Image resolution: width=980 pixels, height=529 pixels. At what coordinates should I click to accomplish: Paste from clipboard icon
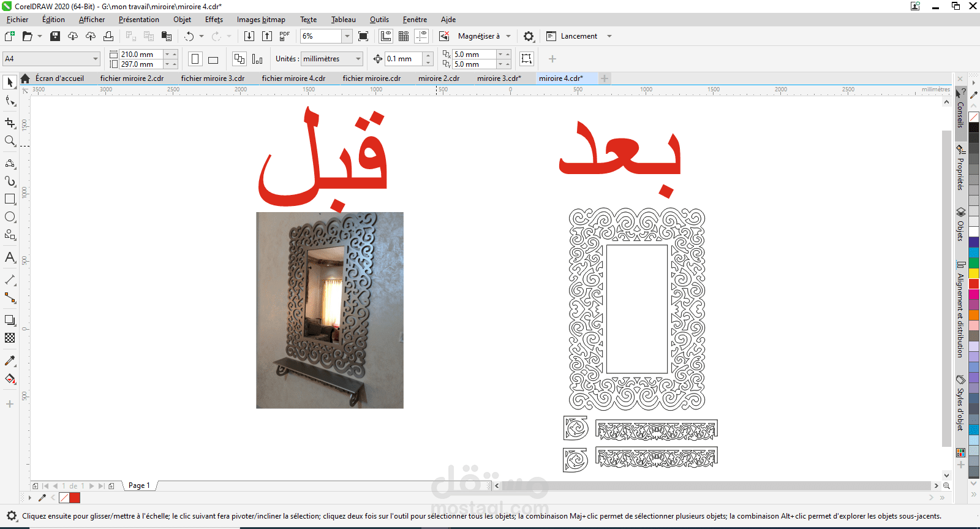coord(166,36)
